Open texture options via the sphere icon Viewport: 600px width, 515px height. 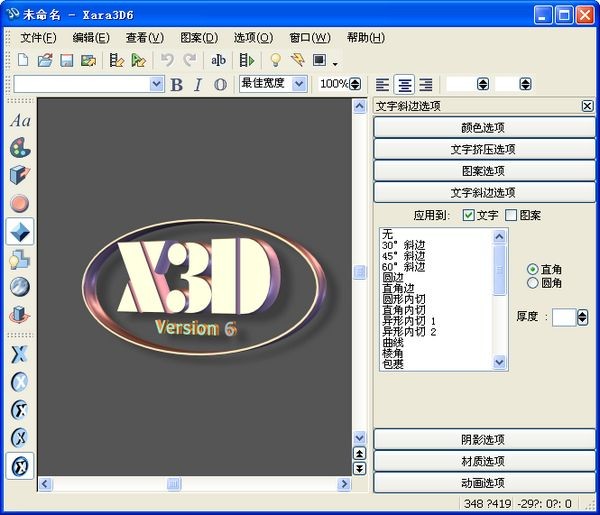tap(20, 287)
